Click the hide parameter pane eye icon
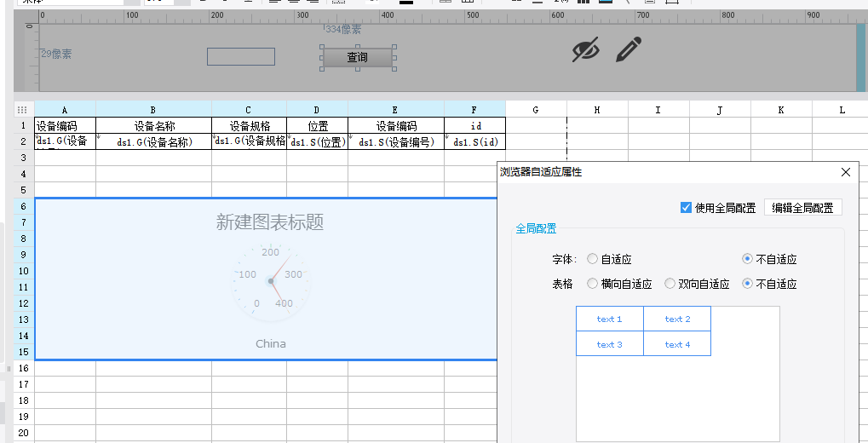 pyautogui.click(x=586, y=49)
